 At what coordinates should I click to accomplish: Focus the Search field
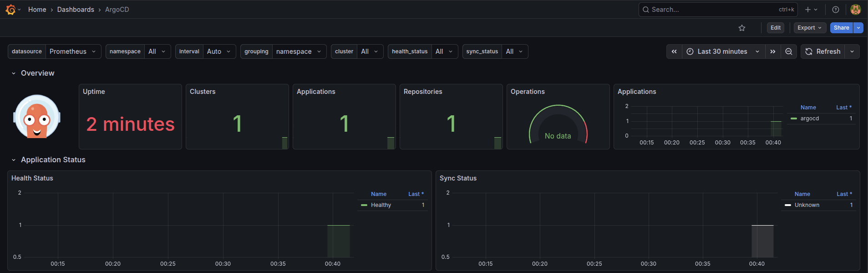(718, 10)
